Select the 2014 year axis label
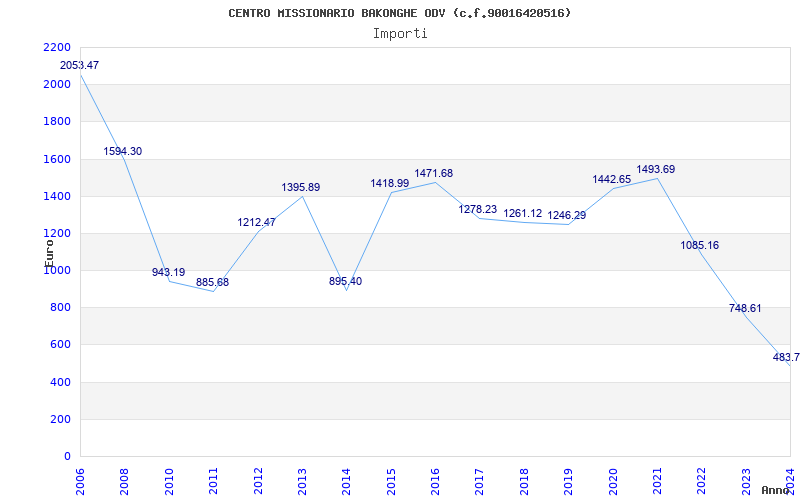The height and width of the screenshot is (500, 800). (346, 481)
